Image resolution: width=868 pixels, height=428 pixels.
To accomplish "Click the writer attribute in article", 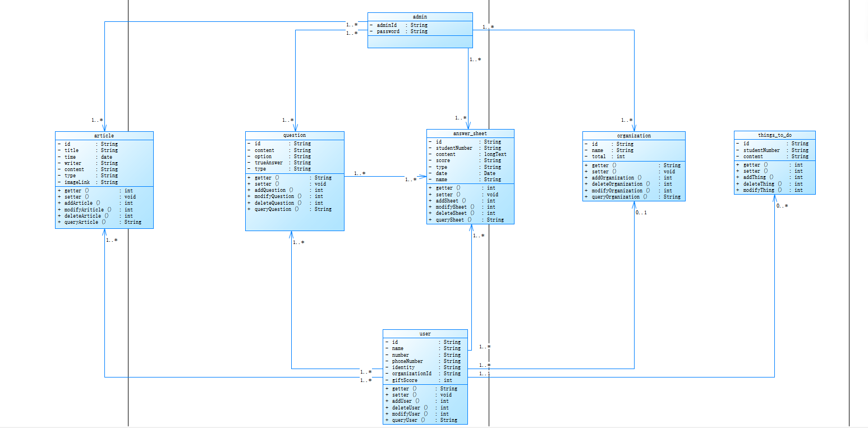I will tap(88, 163).
